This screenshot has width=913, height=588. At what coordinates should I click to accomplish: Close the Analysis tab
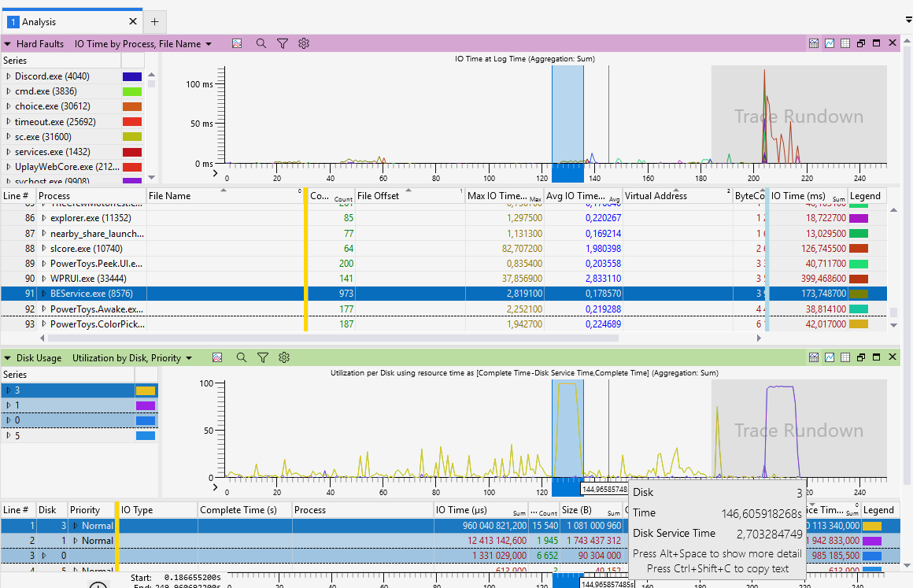click(133, 21)
